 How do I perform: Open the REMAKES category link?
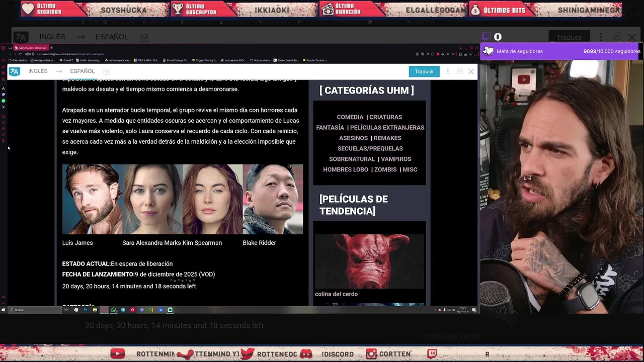[x=387, y=138]
